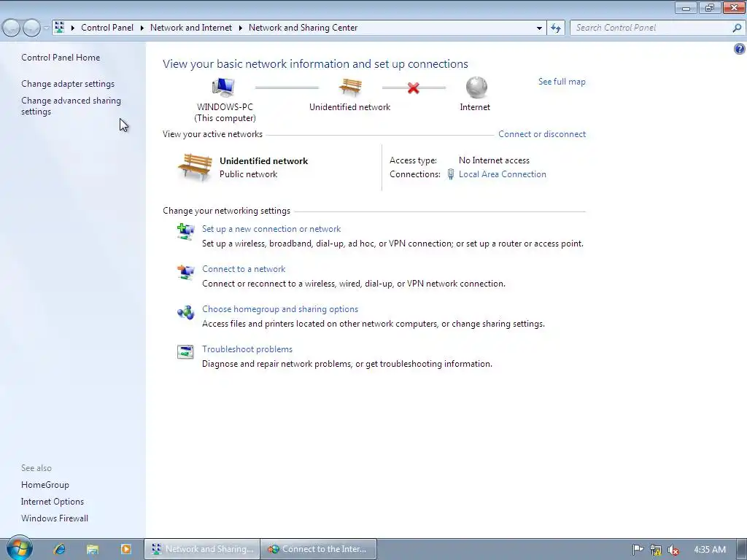Click the refresh button beside address bar
The width and height of the screenshot is (747, 560).
click(x=555, y=28)
